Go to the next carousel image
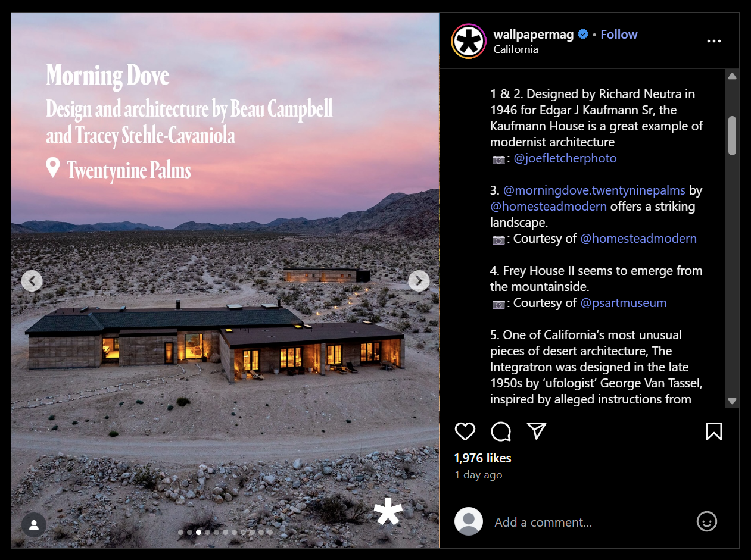Screen dimensions: 751x560 (x=419, y=281)
